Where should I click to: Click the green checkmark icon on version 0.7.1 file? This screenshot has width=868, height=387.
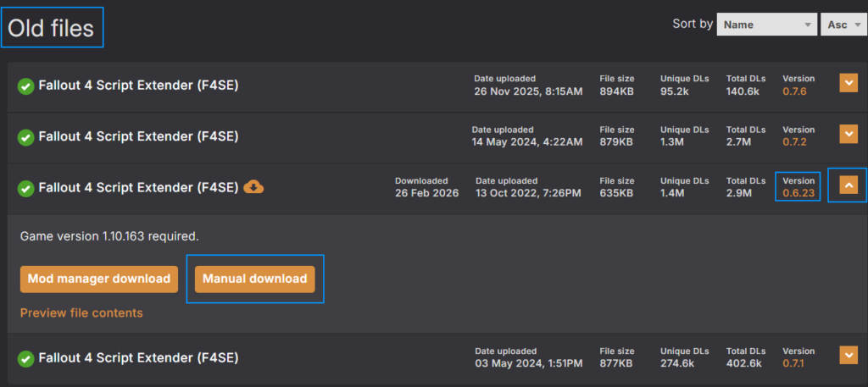coord(26,358)
